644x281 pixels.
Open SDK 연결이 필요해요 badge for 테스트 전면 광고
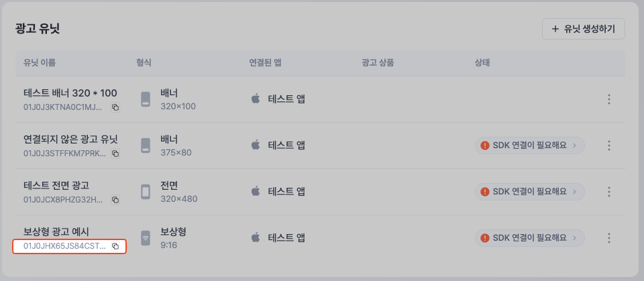(x=529, y=192)
